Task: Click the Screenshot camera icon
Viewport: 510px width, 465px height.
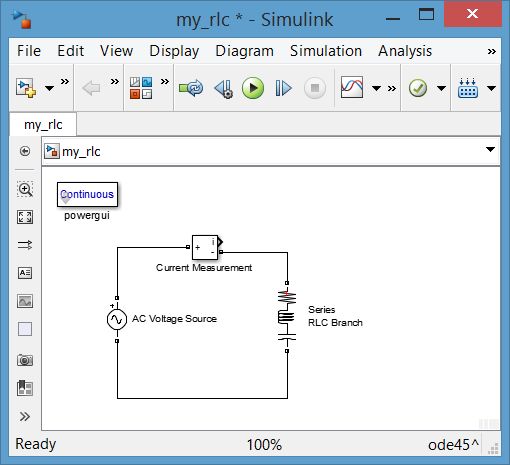Action: pyautogui.click(x=25, y=360)
